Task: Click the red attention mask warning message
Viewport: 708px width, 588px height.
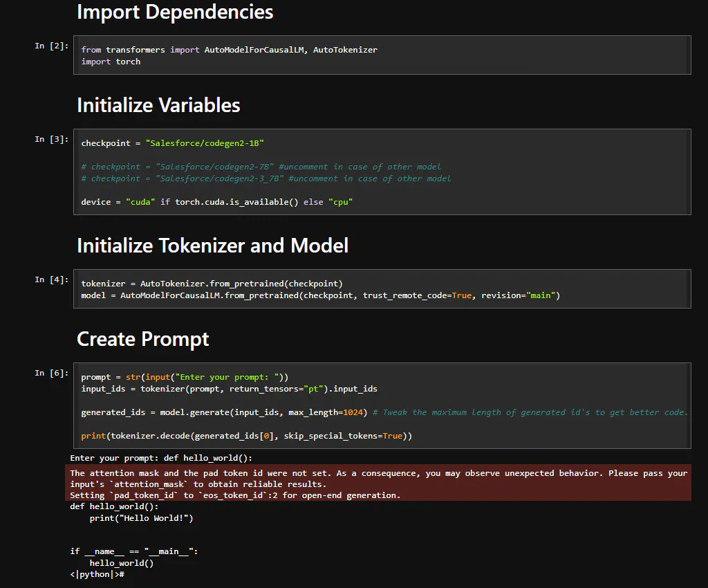Action: (378, 483)
